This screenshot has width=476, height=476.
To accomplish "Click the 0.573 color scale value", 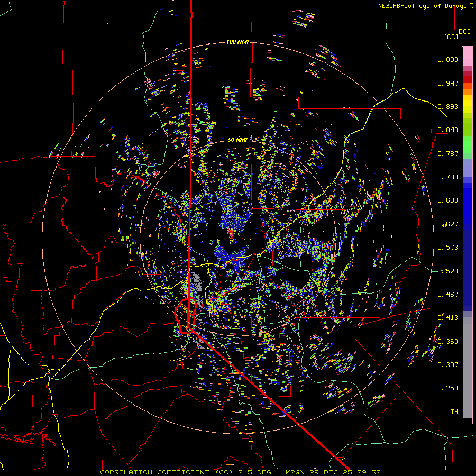I will coord(448,248).
